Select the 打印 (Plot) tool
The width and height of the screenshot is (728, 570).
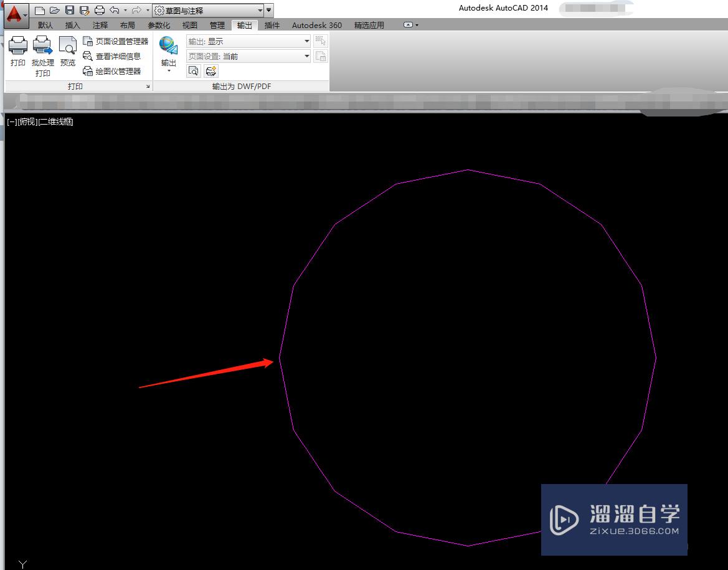pos(17,50)
